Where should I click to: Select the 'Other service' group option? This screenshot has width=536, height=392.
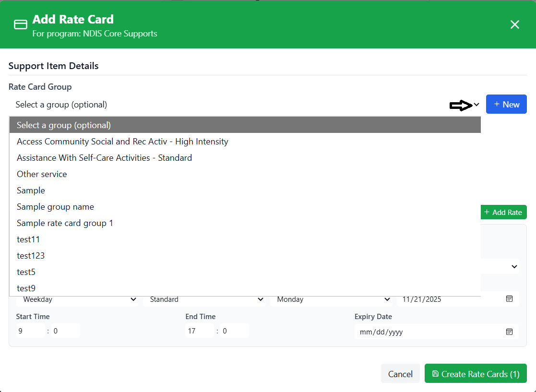[x=42, y=174]
